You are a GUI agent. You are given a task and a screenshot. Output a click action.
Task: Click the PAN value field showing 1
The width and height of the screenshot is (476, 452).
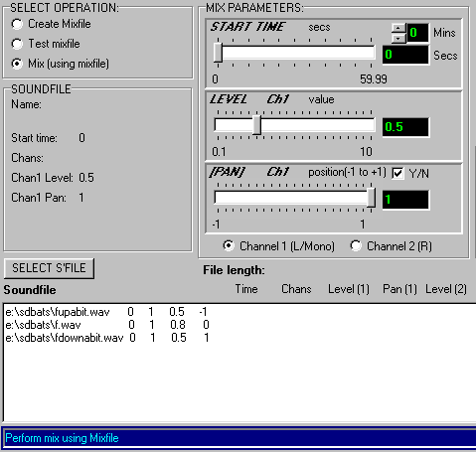405,200
